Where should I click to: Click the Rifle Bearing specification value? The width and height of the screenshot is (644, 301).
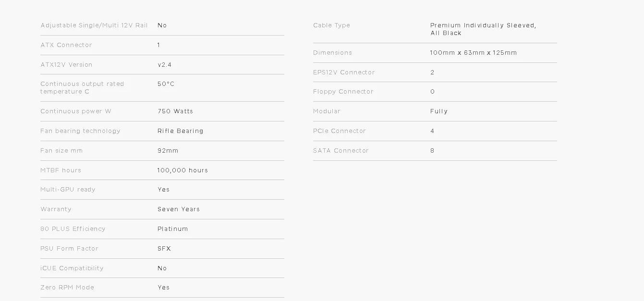tap(180, 131)
